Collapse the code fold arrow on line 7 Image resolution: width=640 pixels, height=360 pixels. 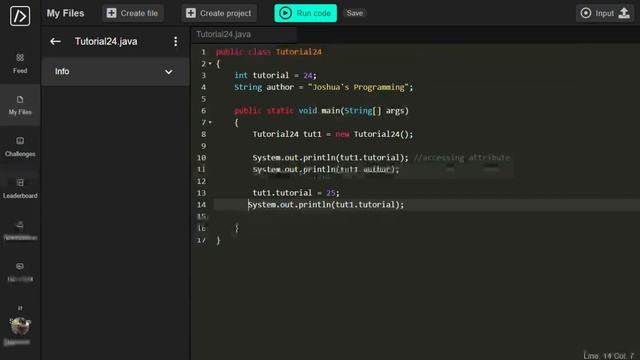coord(210,122)
